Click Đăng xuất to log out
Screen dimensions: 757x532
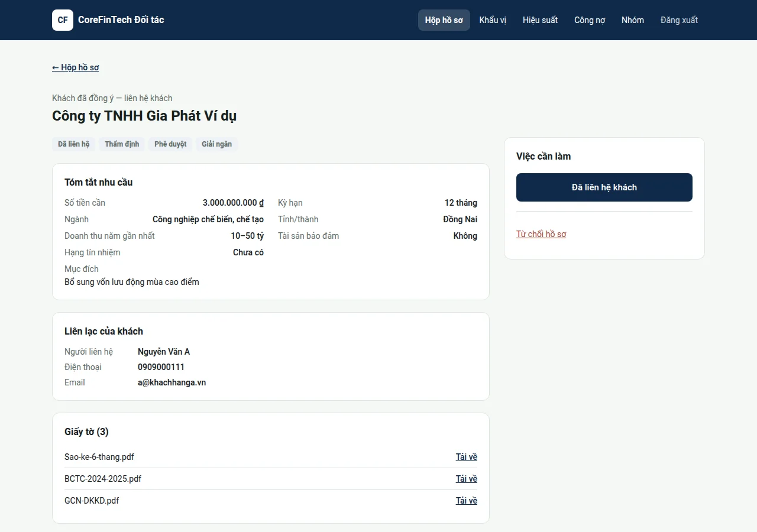point(679,20)
